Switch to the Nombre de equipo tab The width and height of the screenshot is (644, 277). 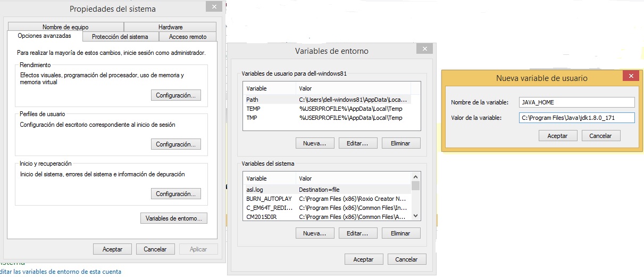[x=65, y=27]
